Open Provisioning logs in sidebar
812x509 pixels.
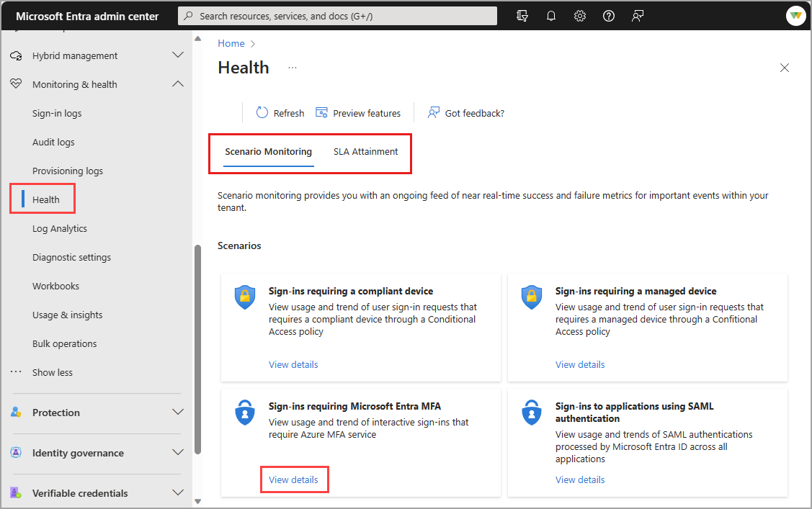click(67, 171)
